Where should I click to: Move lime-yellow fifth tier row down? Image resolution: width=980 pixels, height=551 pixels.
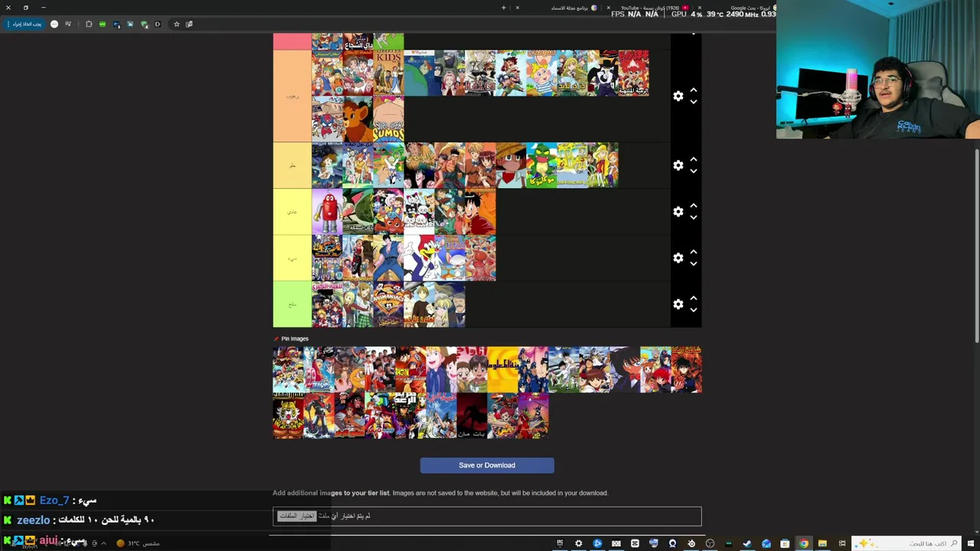[694, 264]
